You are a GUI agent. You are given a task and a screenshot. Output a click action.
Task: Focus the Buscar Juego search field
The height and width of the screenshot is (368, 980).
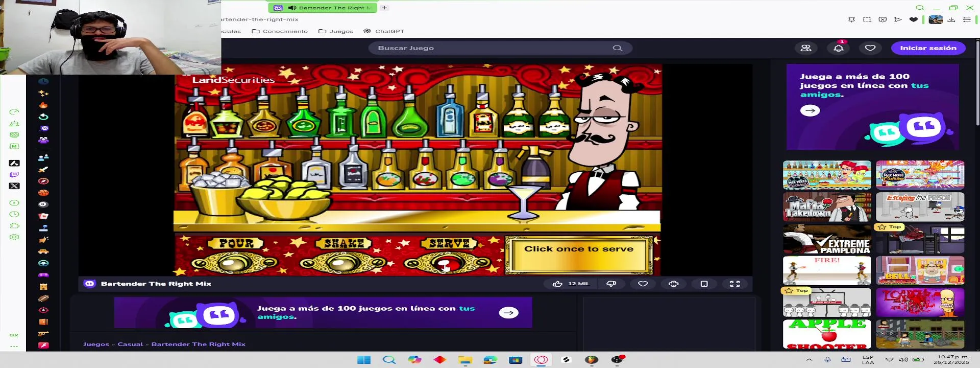coord(500,48)
